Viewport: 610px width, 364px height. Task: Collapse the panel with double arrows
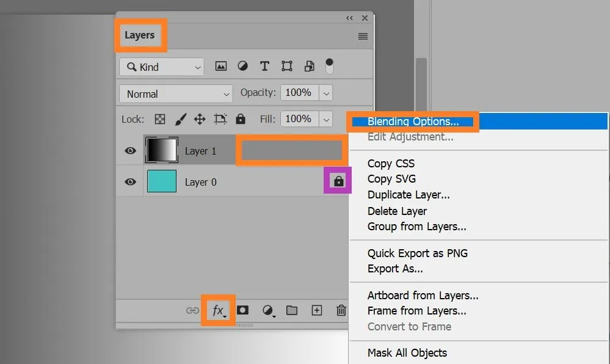[349, 18]
